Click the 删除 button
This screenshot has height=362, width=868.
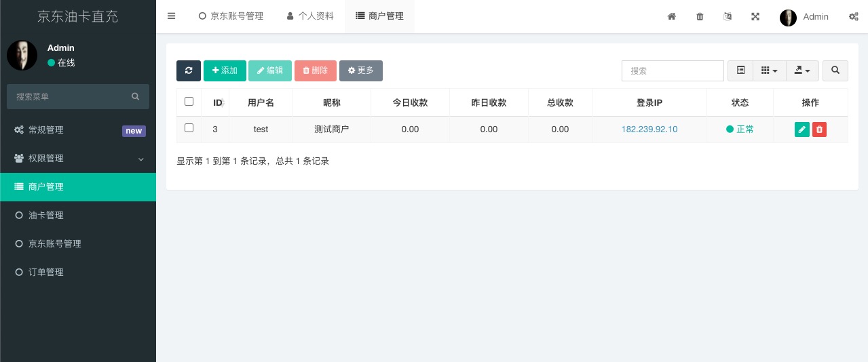click(x=316, y=71)
